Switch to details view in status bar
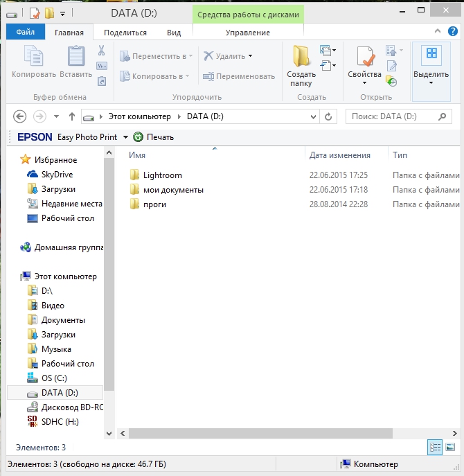Image resolution: width=464 pixels, height=476 pixels. [435, 448]
